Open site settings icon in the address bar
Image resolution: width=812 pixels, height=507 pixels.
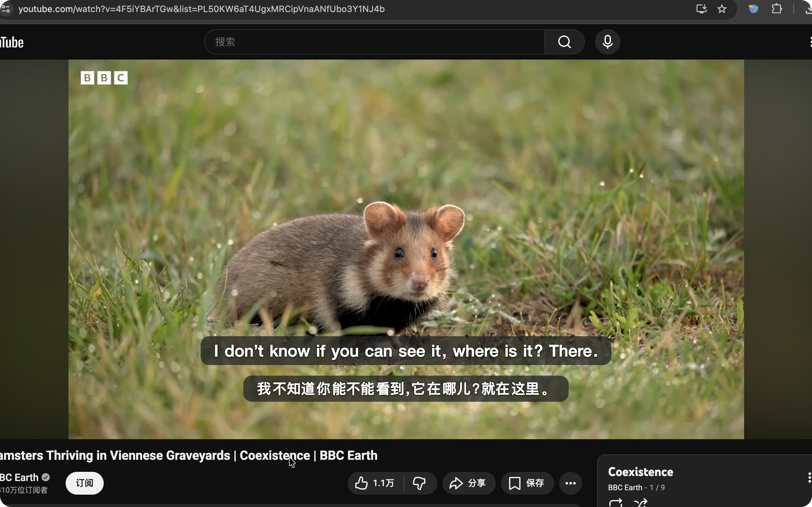point(6,9)
